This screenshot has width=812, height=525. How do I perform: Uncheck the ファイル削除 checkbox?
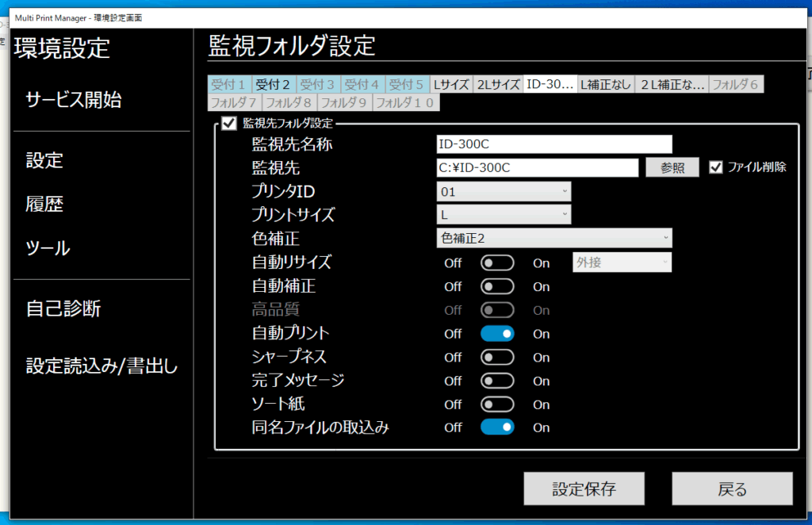[716, 167]
